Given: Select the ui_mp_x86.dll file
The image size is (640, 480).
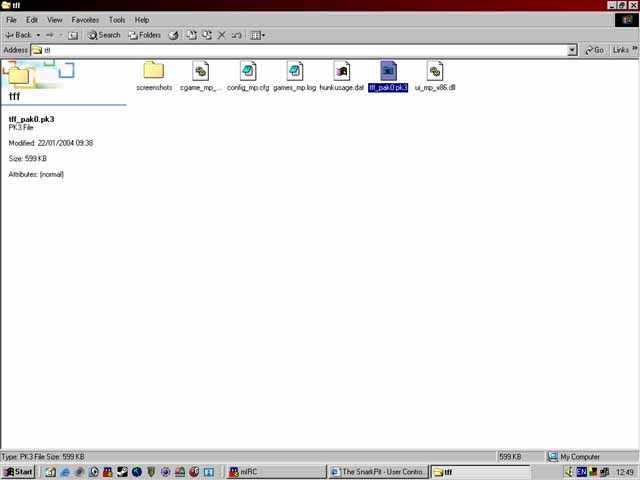Looking at the screenshot, I should pyautogui.click(x=435, y=71).
